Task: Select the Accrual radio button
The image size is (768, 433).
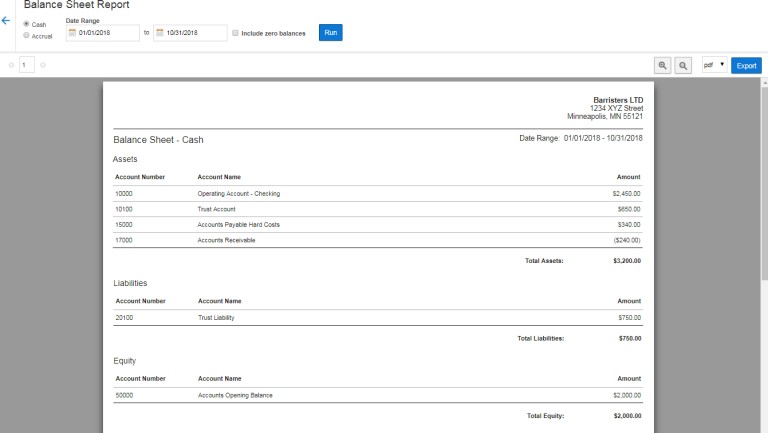Action: point(26,35)
